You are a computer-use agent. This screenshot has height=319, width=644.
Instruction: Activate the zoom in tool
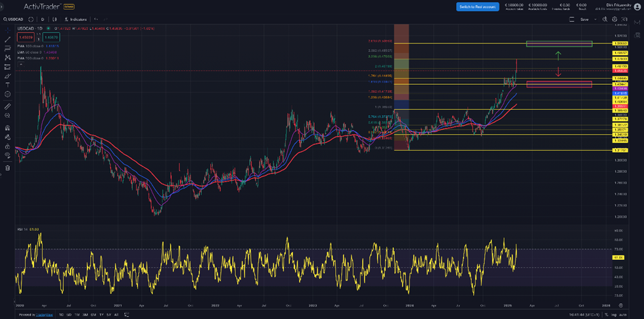tap(7, 116)
